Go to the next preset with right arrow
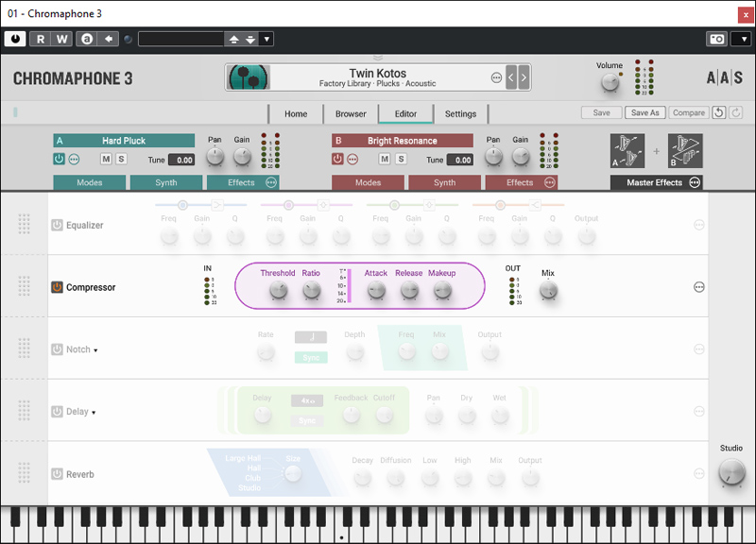The width and height of the screenshot is (756, 544). (524, 77)
